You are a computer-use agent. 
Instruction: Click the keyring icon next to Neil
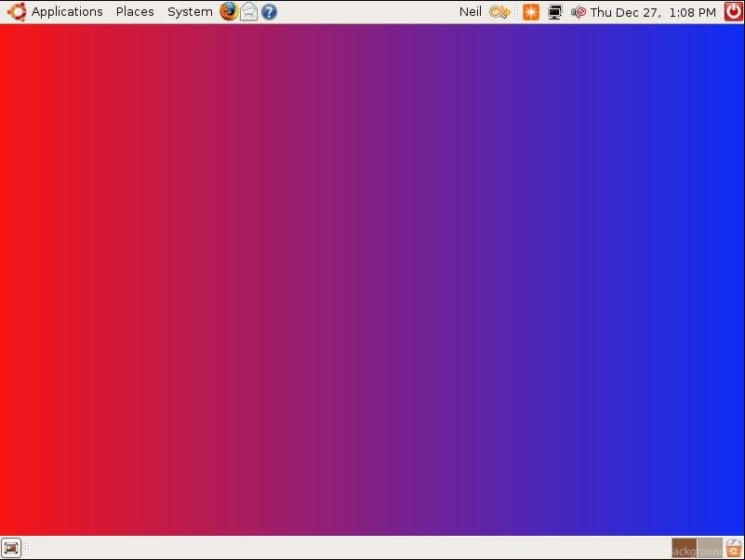pyautogui.click(x=499, y=12)
